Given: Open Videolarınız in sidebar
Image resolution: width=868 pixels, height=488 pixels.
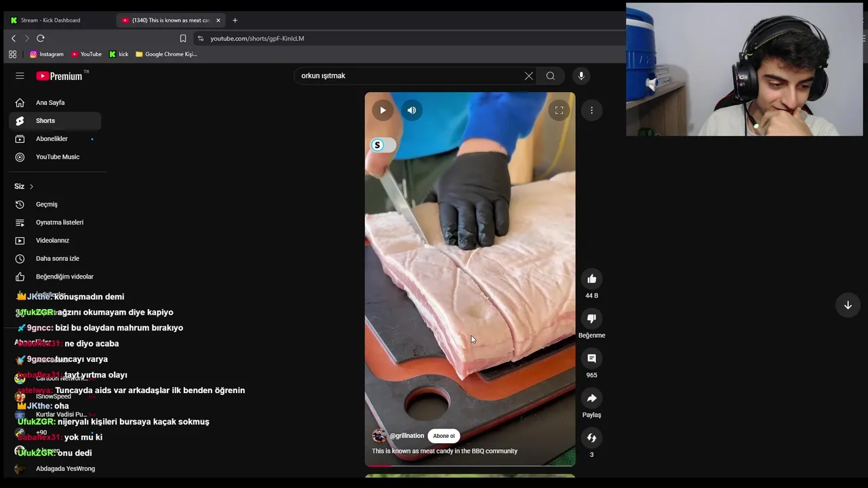Looking at the screenshot, I should click(55, 241).
